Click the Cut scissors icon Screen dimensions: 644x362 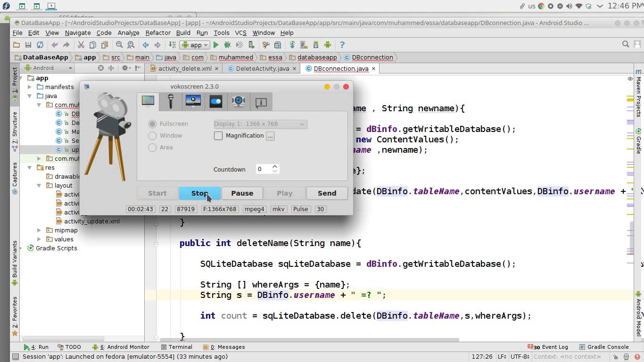tap(81, 45)
